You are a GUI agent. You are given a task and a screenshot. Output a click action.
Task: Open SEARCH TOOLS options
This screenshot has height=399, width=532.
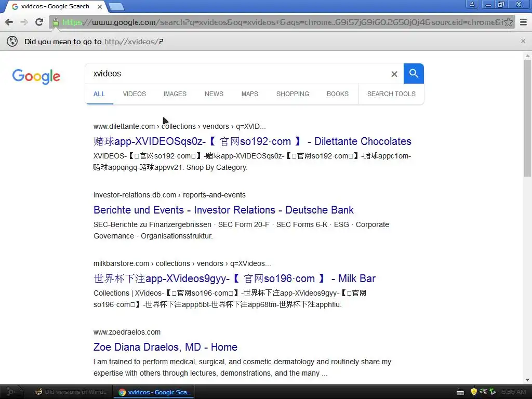click(391, 94)
